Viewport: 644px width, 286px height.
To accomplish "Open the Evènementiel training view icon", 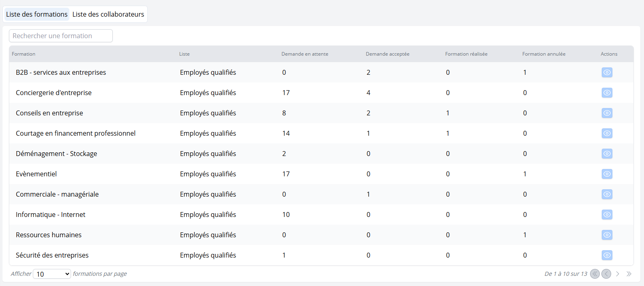I will [607, 174].
